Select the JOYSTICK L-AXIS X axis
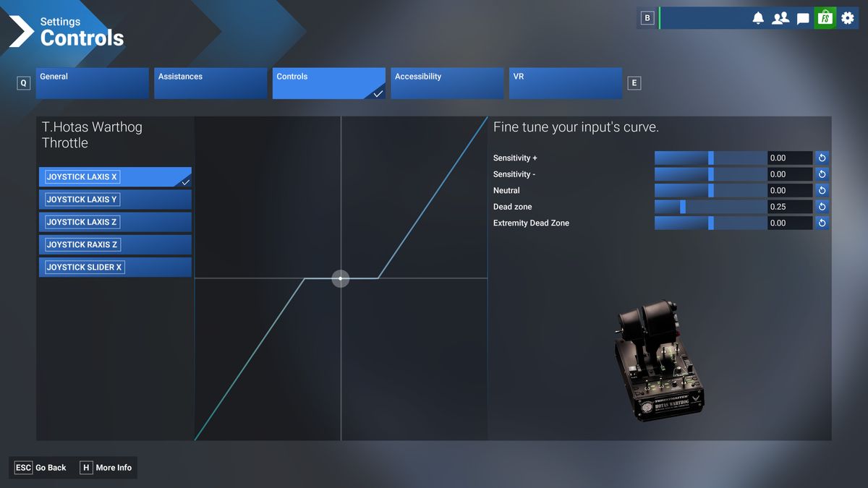Image resolution: width=868 pixels, height=488 pixels. point(115,177)
